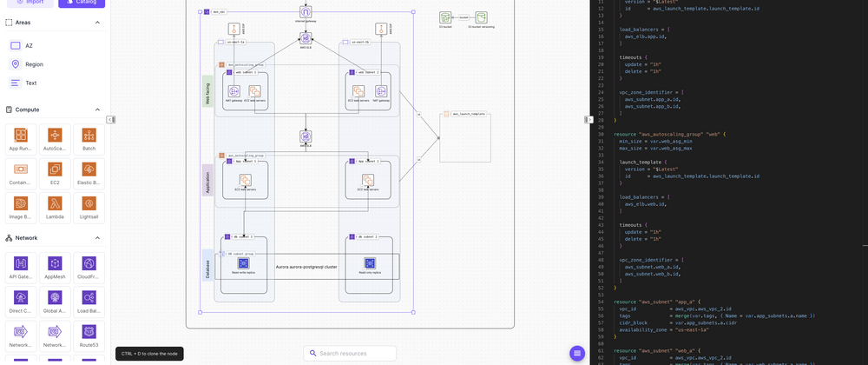Collapse the Compute section chevron
Image resolution: width=868 pixels, height=365 pixels.
[x=96, y=109]
